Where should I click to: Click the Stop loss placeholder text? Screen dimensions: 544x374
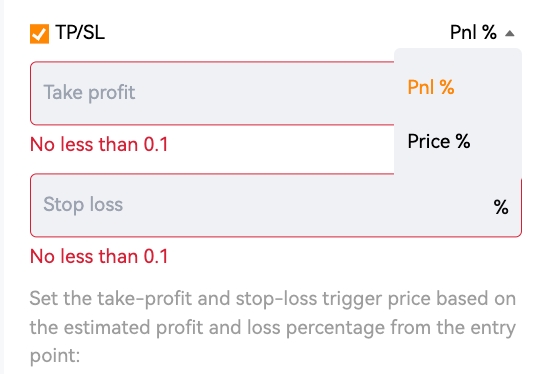pyautogui.click(x=83, y=204)
